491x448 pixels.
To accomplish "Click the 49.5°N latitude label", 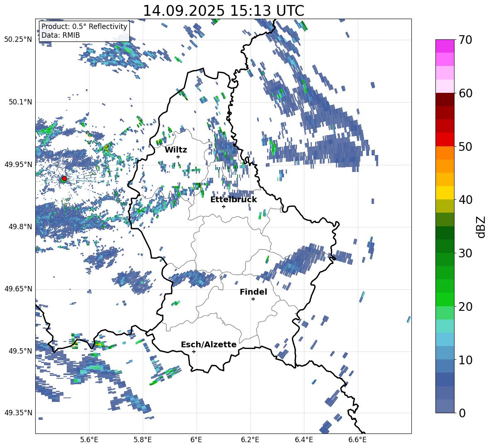I will [20, 351].
